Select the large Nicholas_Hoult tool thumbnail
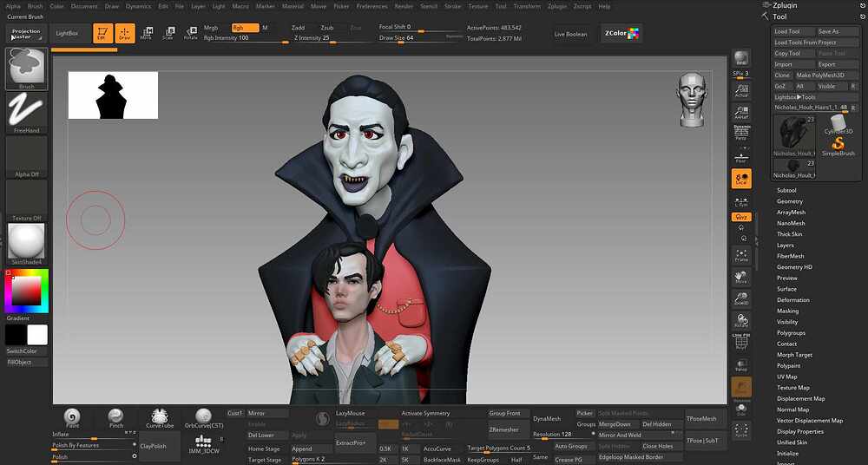This screenshot has width=868, height=465. (x=794, y=136)
